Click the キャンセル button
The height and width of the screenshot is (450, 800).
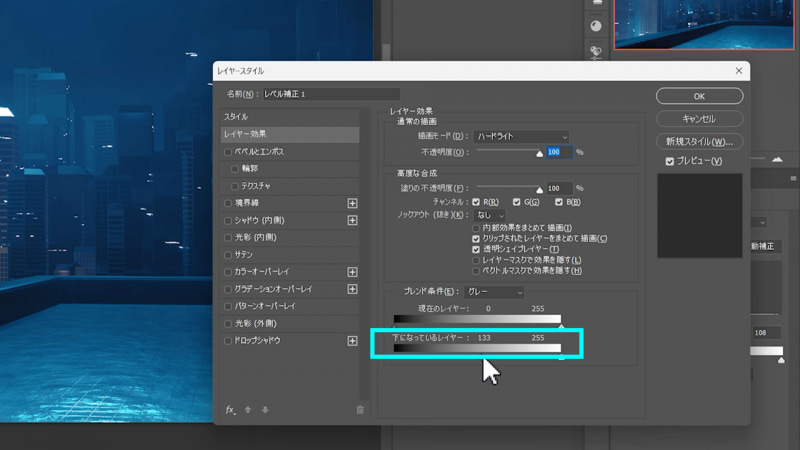tap(699, 119)
